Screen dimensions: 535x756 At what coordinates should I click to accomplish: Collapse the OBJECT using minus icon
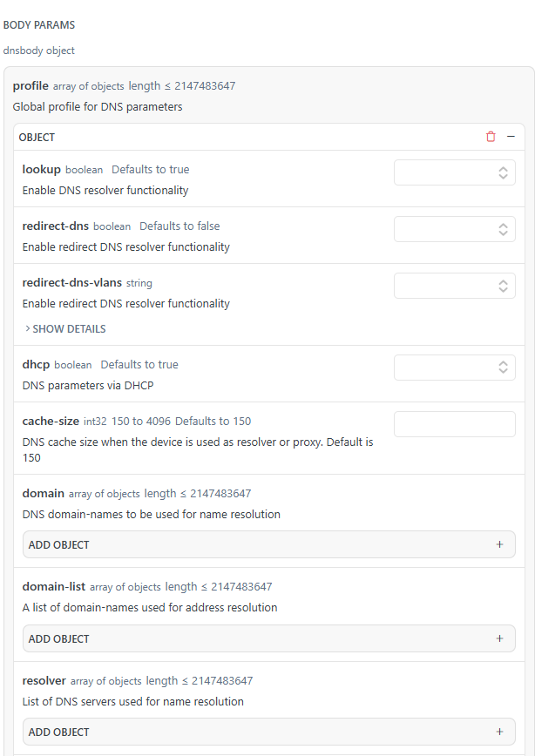coord(511,137)
